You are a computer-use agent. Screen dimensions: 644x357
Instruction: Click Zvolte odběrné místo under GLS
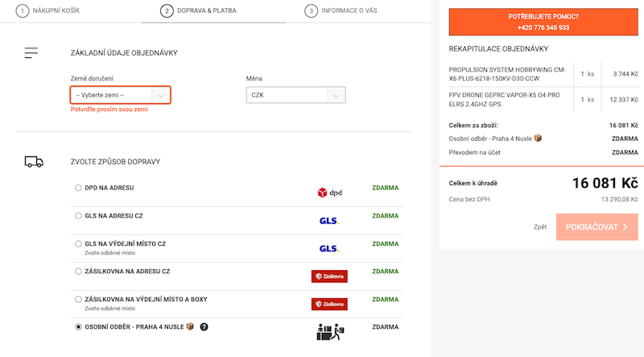pos(109,253)
